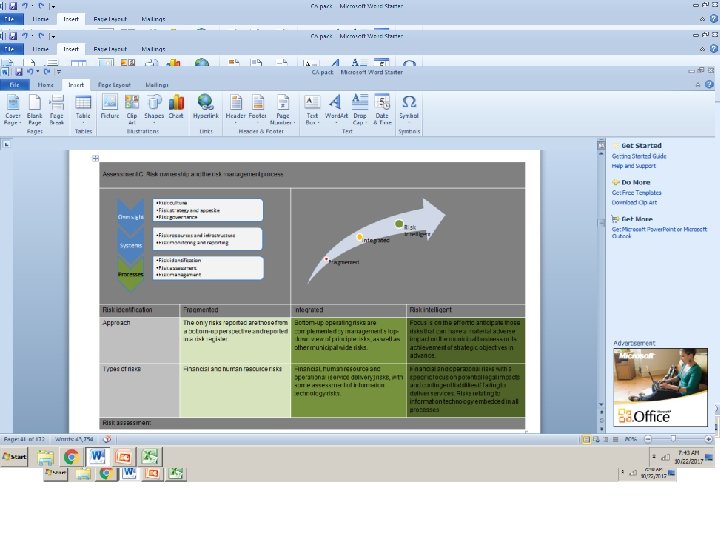This screenshot has height=540, width=720.
Task: Open the WordArt gallery
Action: point(336,109)
